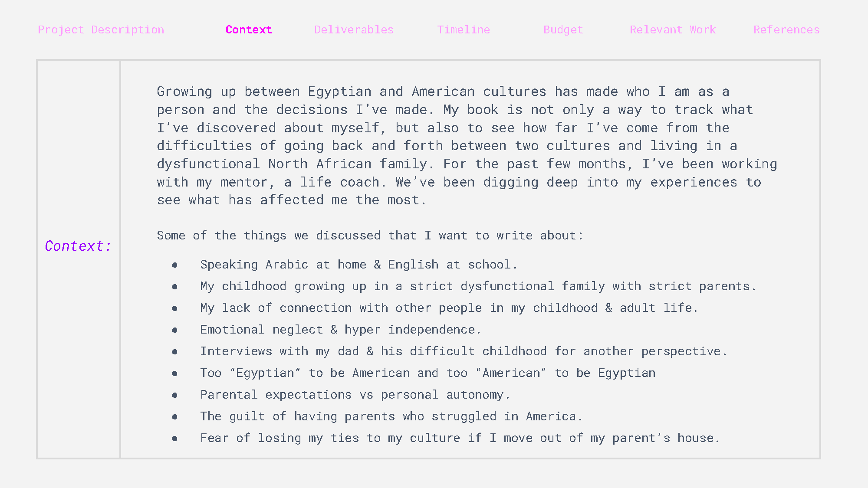Viewport: 868px width, 488px height.
Task: Switch to the Deliverables tab
Action: pyautogui.click(x=354, y=30)
